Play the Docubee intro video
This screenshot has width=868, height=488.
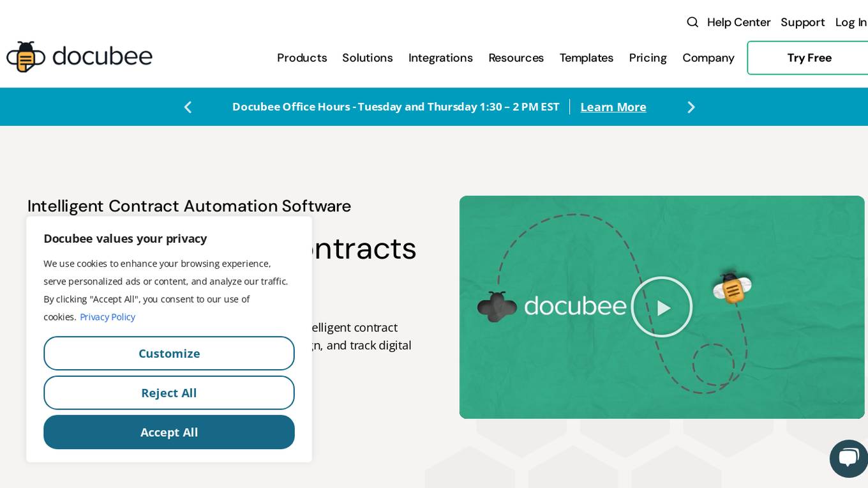662,307
